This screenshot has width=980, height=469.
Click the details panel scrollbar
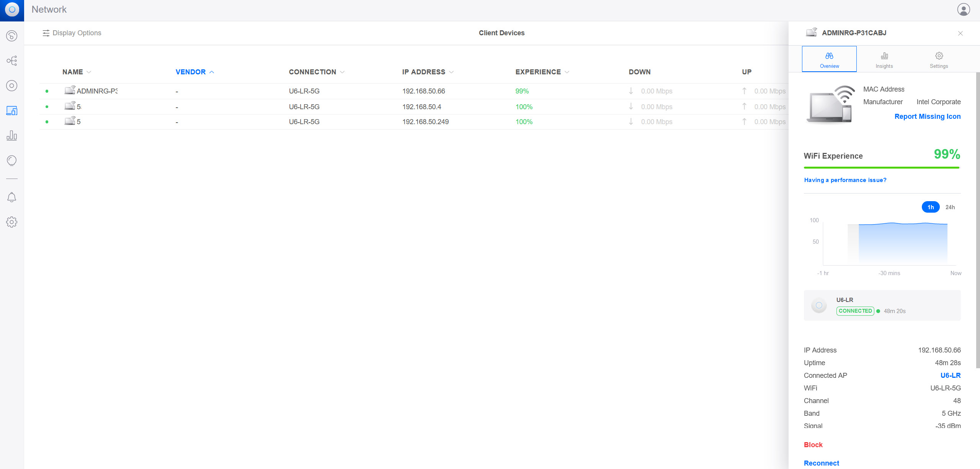(x=978, y=220)
